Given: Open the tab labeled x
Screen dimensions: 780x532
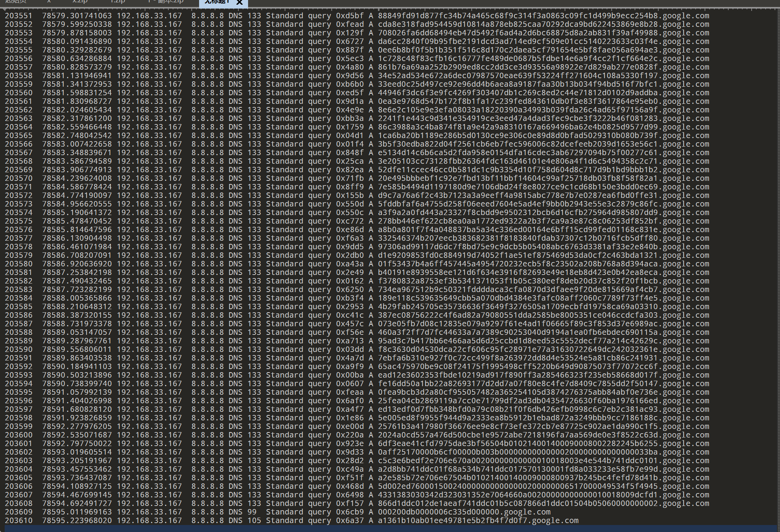Looking at the screenshot, I should coord(49,2).
